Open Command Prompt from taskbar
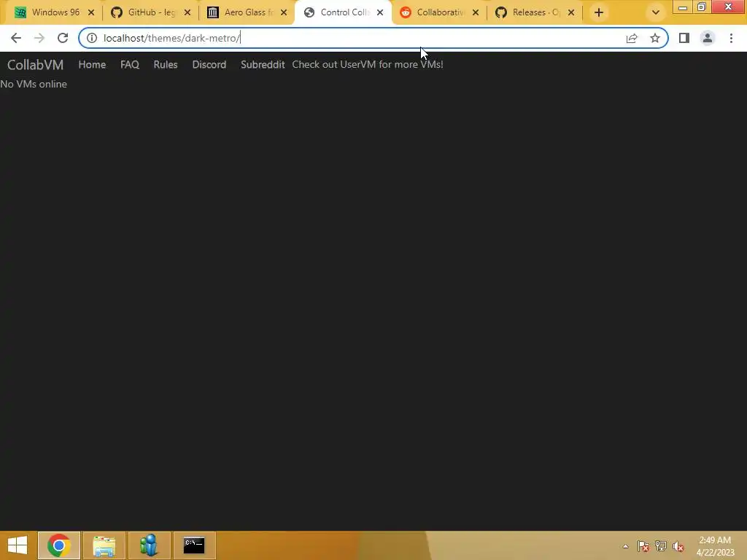The height and width of the screenshot is (560, 747). tap(194, 545)
